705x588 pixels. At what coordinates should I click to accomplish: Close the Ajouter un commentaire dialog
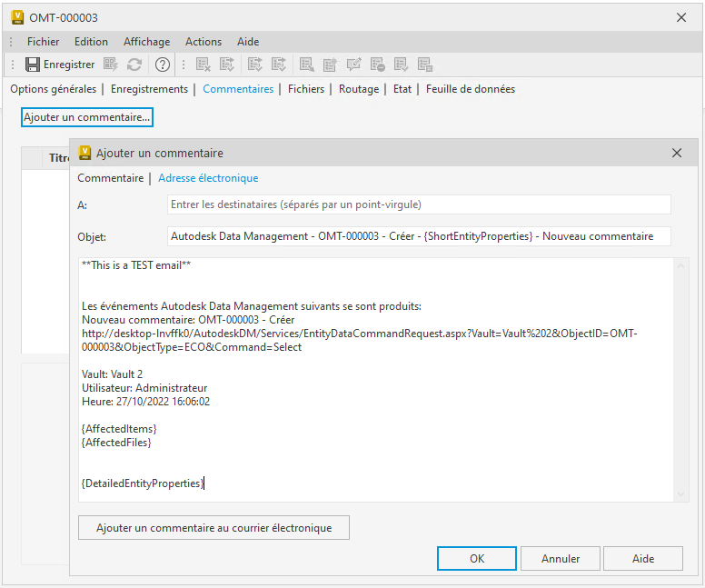(677, 153)
